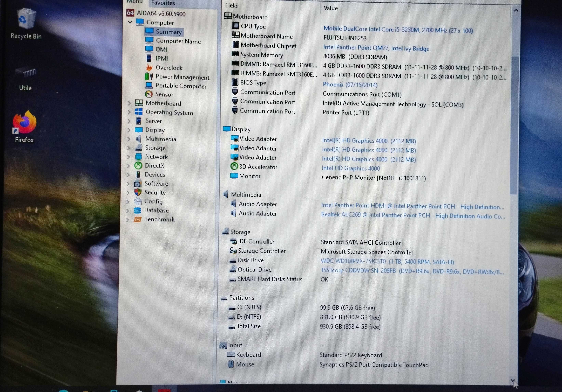Open the Phoenix BIOS link
Image resolution: width=562 pixels, height=392 pixels.
click(x=350, y=85)
